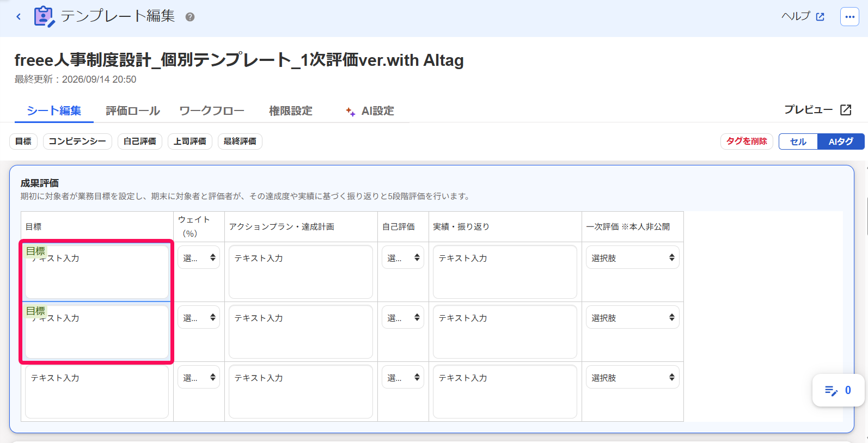The image size is (868, 443).
Task: Switch mode to AIタグ
Action: (841, 141)
